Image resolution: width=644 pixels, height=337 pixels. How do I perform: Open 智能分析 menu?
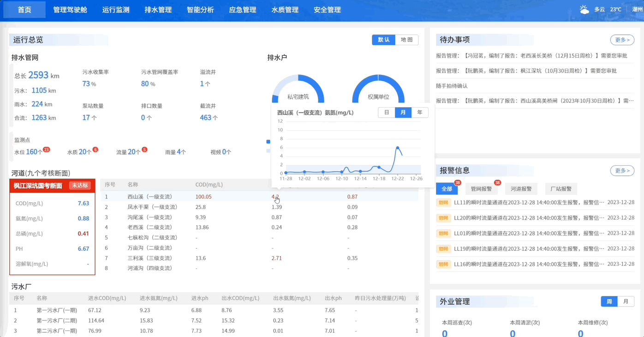coord(200,10)
